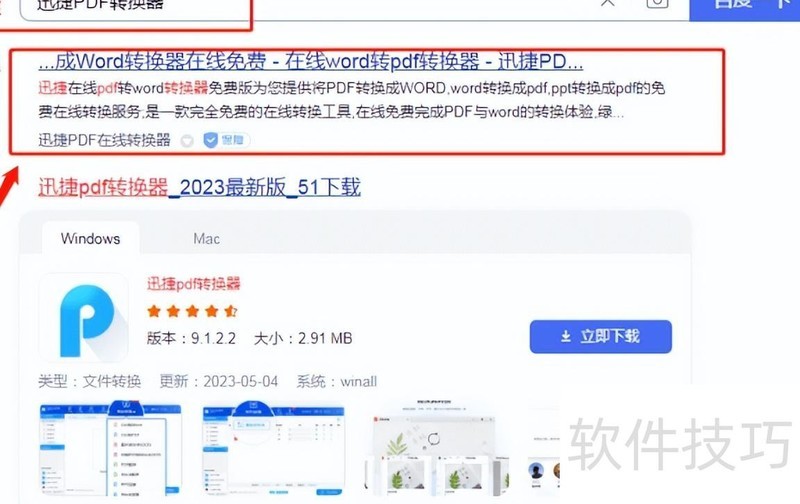The image size is (800, 504).
Task: Click the blue P app icon
Action: click(84, 318)
